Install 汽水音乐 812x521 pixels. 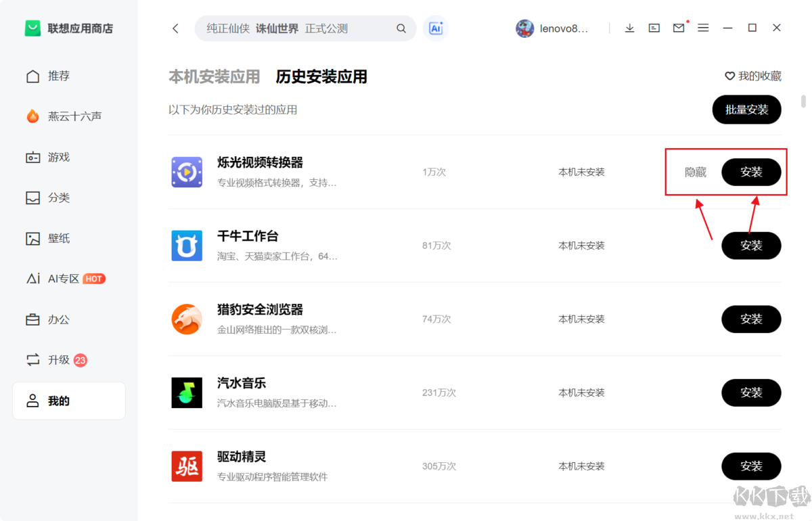click(751, 393)
